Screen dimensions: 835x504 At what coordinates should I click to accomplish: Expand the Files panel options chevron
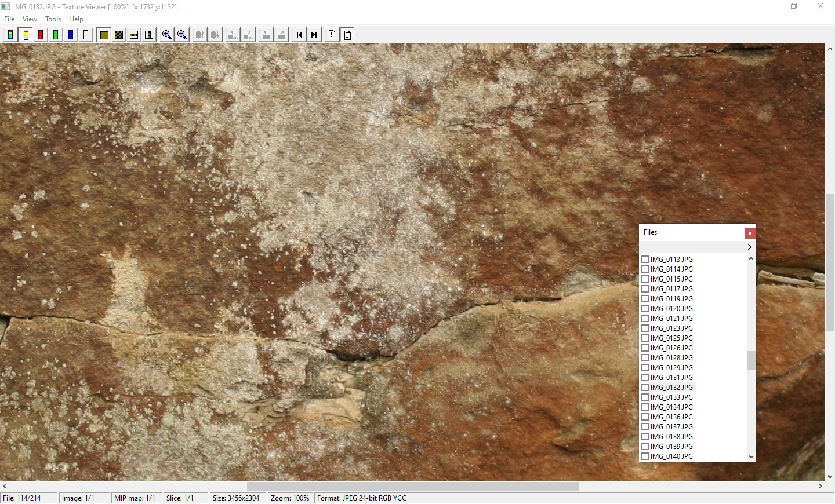pyautogui.click(x=749, y=247)
